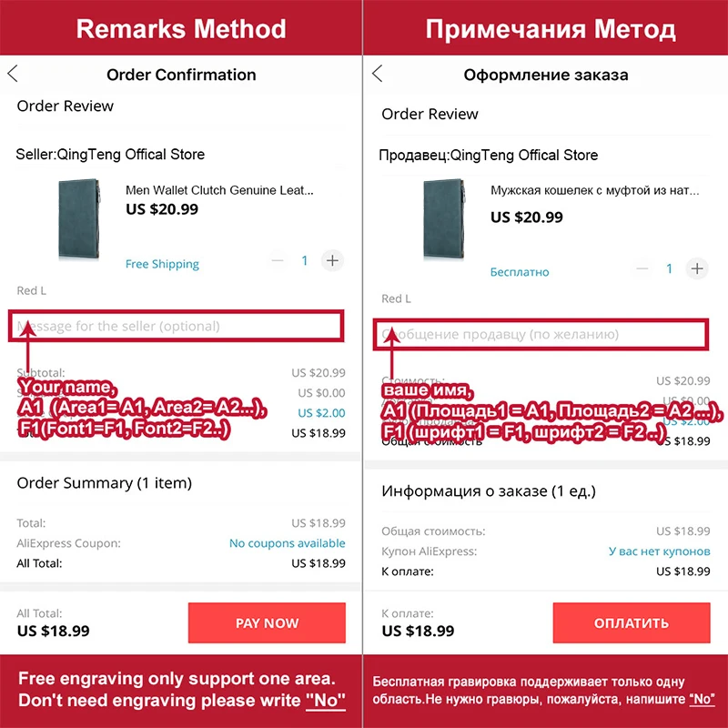
Task: Open У вас нет купонов link
Action: 659,551
